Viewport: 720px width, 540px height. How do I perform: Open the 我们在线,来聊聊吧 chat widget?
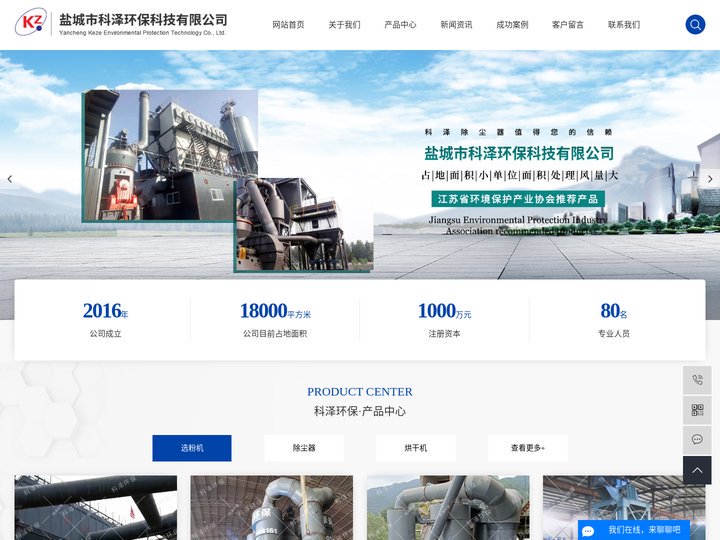(x=634, y=530)
